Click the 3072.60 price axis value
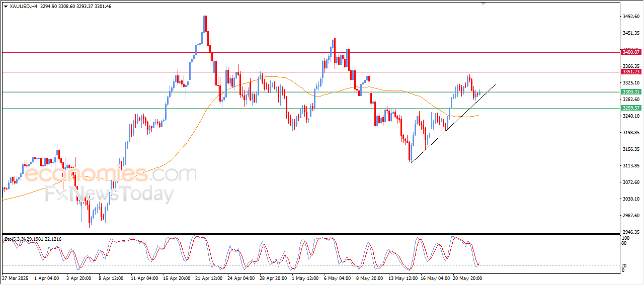644x285 pixels. coord(631,182)
